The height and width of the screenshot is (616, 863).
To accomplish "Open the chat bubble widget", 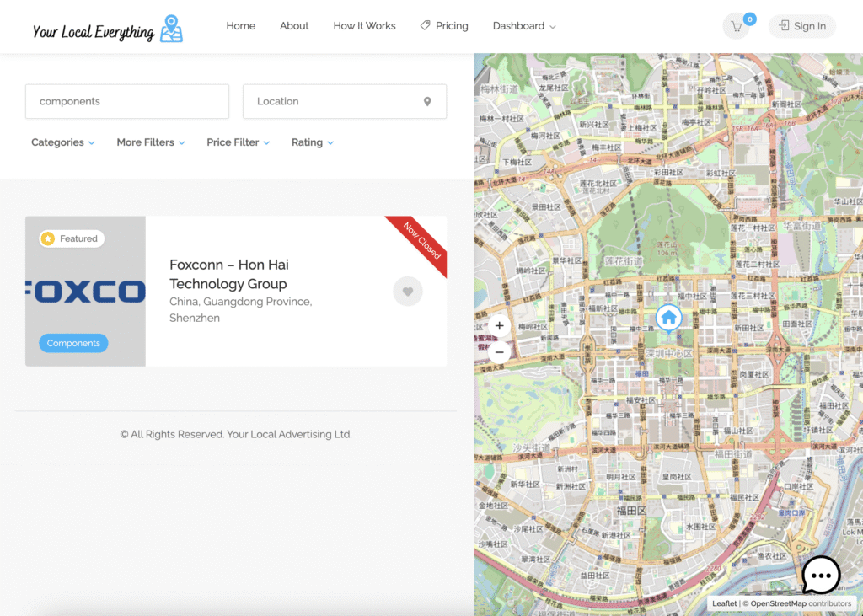I will pyautogui.click(x=820, y=576).
